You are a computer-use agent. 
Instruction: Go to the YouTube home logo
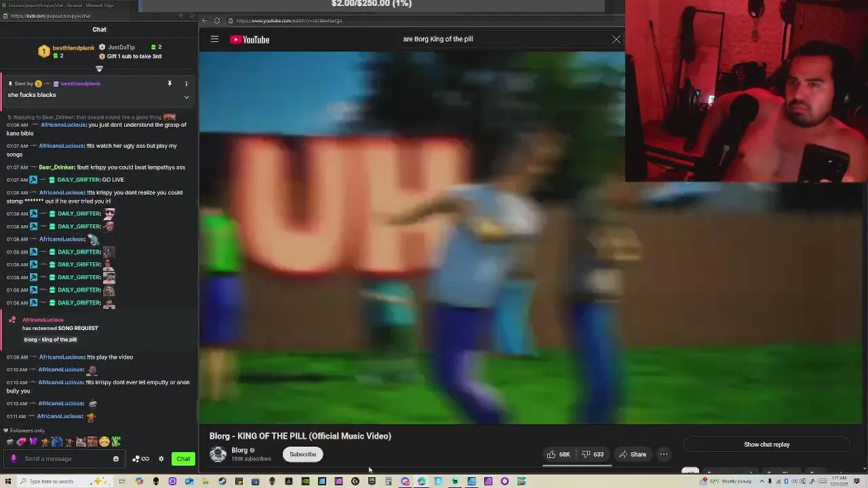(250, 39)
